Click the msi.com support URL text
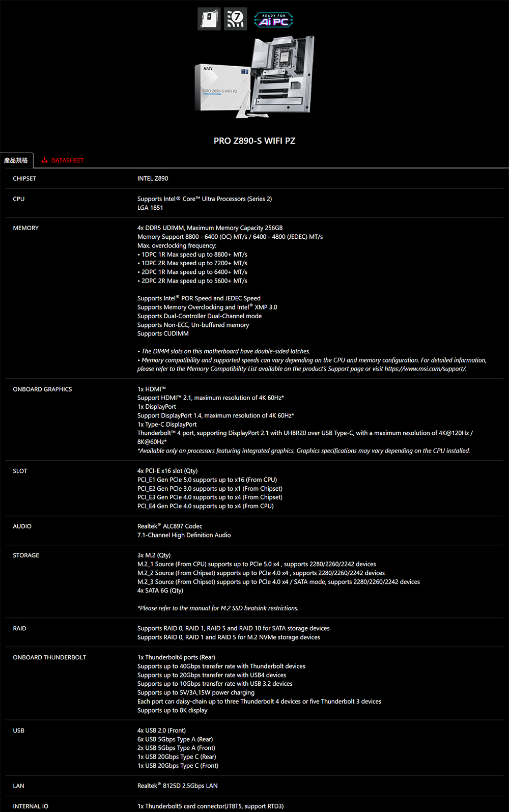The height and width of the screenshot is (812, 509). click(425, 369)
